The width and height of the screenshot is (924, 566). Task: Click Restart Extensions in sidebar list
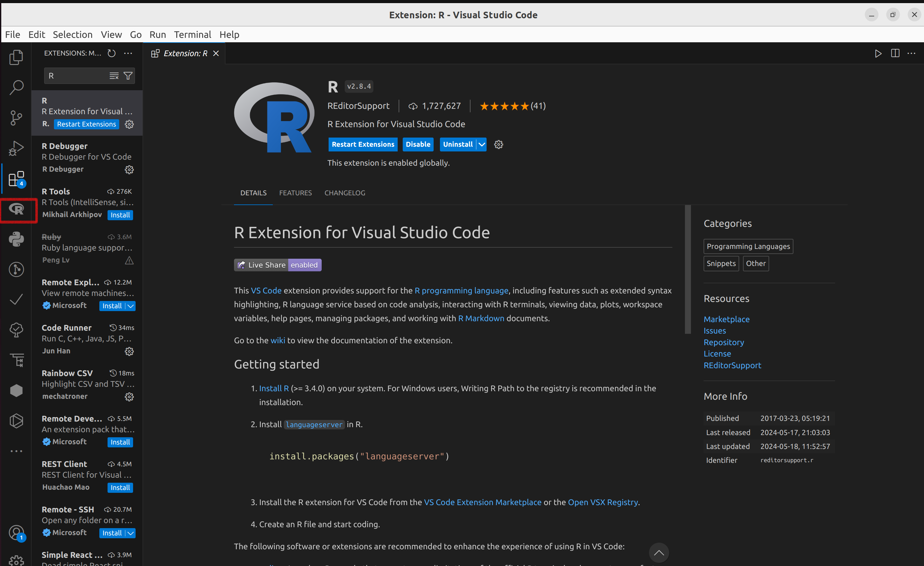click(x=86, y=124)
